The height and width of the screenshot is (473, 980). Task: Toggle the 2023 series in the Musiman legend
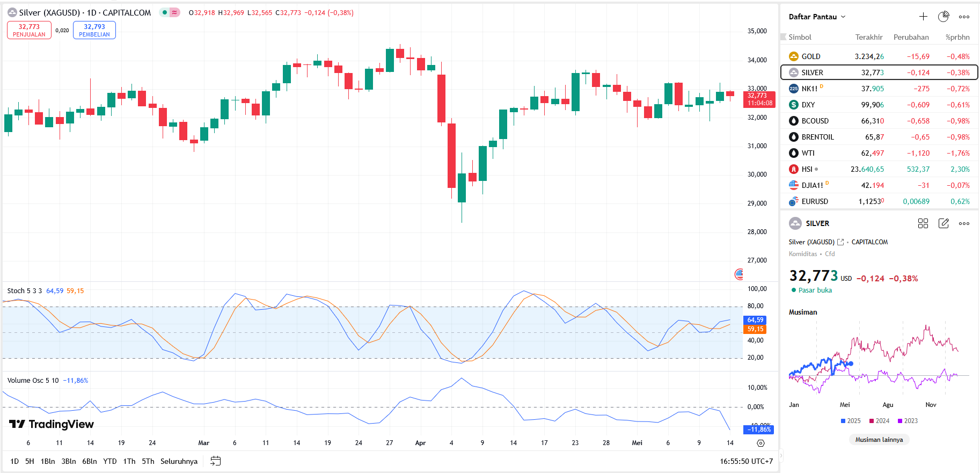coord(908,421)
